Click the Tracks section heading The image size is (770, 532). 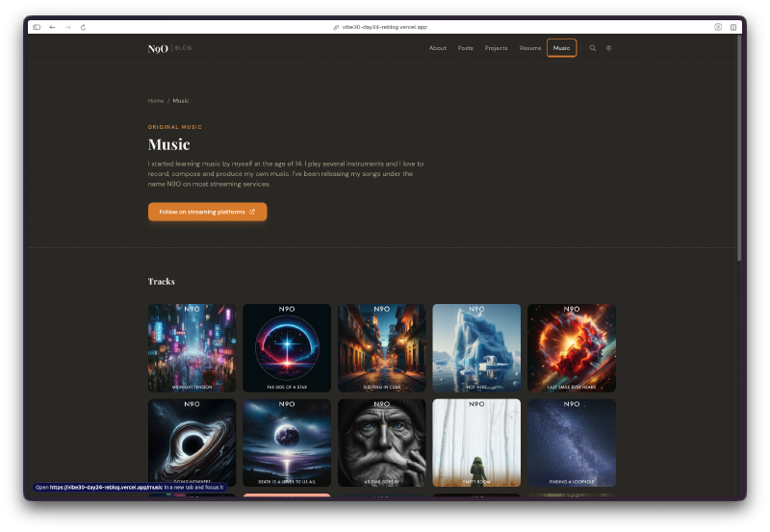click(x=161, y=281)
